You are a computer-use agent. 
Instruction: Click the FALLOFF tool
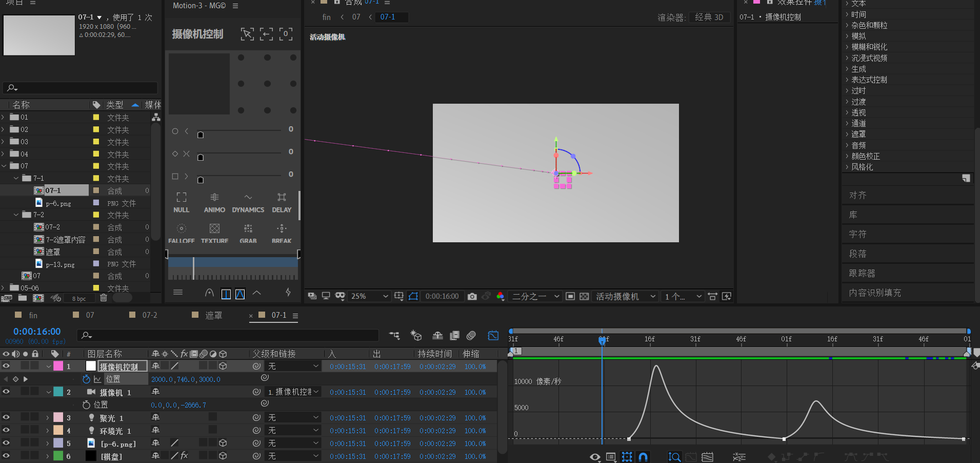click(182, 234)
